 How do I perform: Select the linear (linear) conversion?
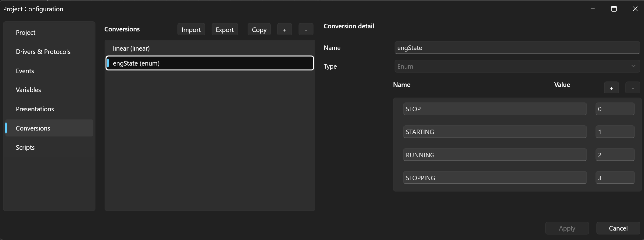[210, 48]
